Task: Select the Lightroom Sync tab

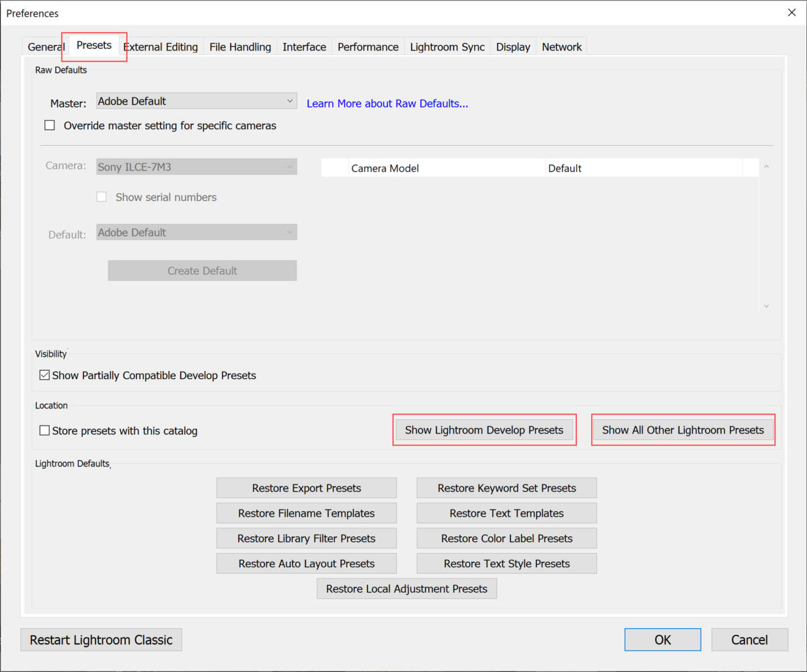Action: (x=447, y=47)
